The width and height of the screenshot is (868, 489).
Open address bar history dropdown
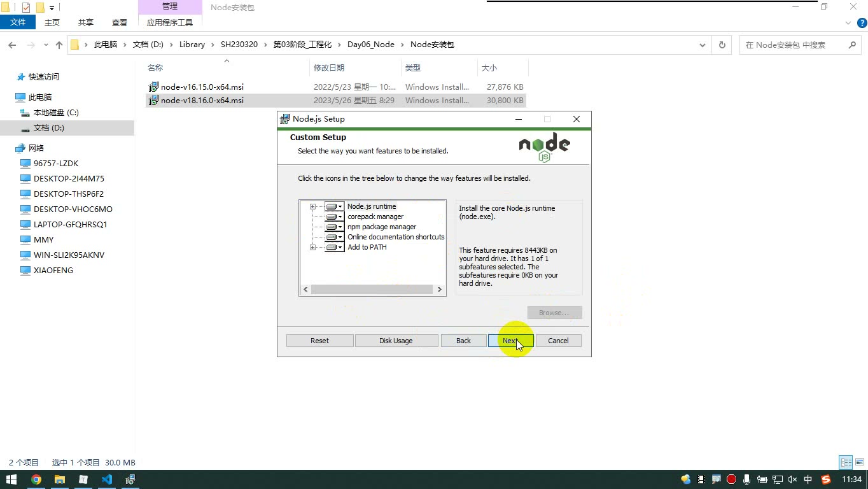click(703, 45)
